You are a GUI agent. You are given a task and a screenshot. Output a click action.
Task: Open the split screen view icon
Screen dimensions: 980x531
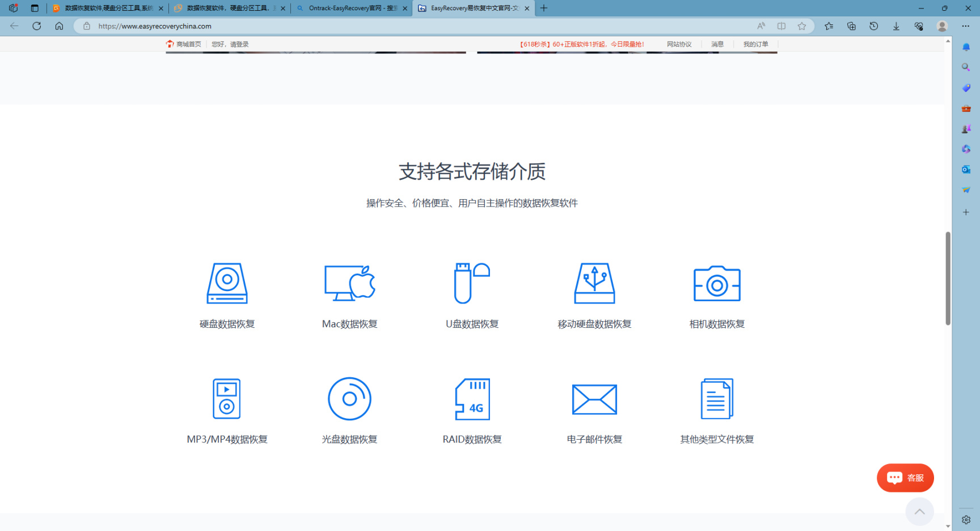[782, 26]
